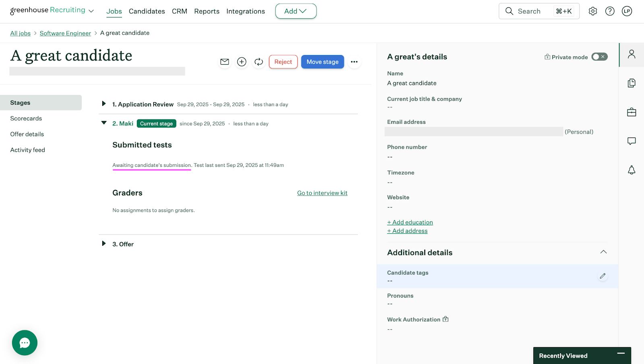Screen dimensions: 644x364
Task: Go to the Candidates menu item
Action: tap(147, 11)
